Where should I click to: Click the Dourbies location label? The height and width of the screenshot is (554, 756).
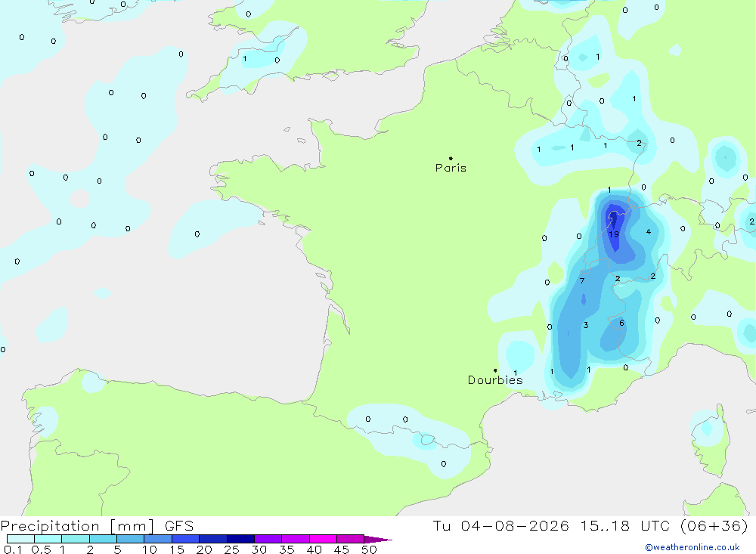[495, 380]
